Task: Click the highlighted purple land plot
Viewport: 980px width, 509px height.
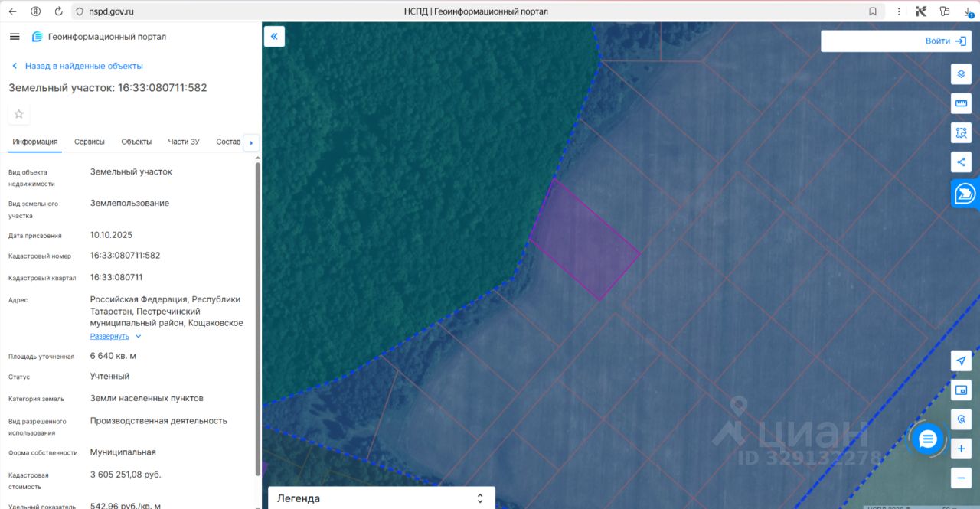Action: pos(584,240)
